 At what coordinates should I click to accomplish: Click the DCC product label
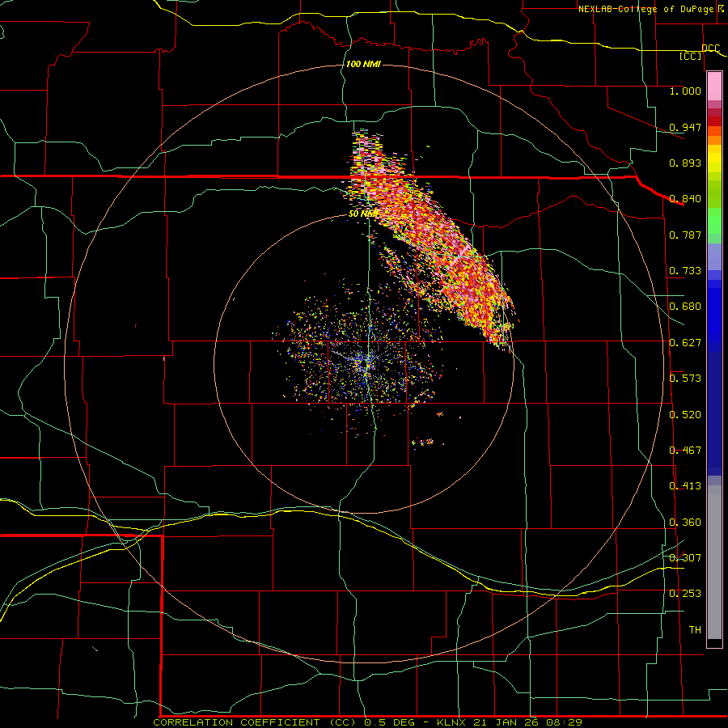(710, 48)
